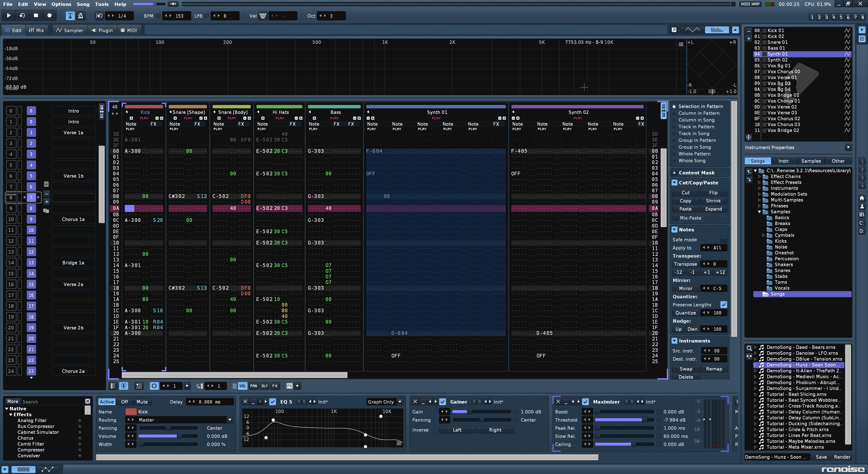Collapse the Instruments section
The image size is (868, 474).
(x=674, y=341)
